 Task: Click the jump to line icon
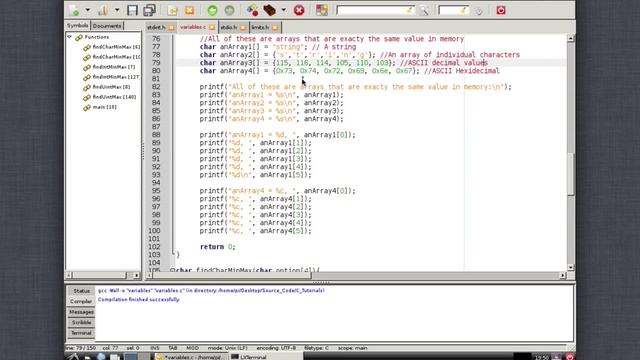479,11
